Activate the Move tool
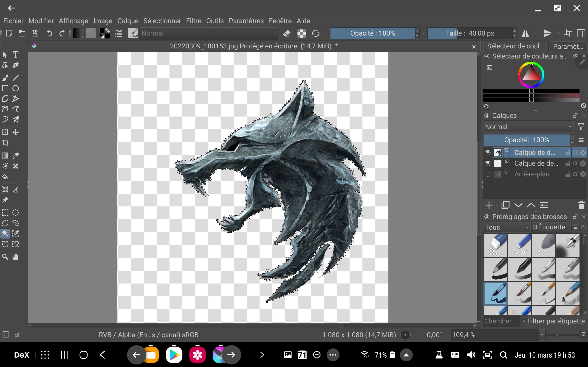This screenshot has height=367, width=588. coord(16,132)
